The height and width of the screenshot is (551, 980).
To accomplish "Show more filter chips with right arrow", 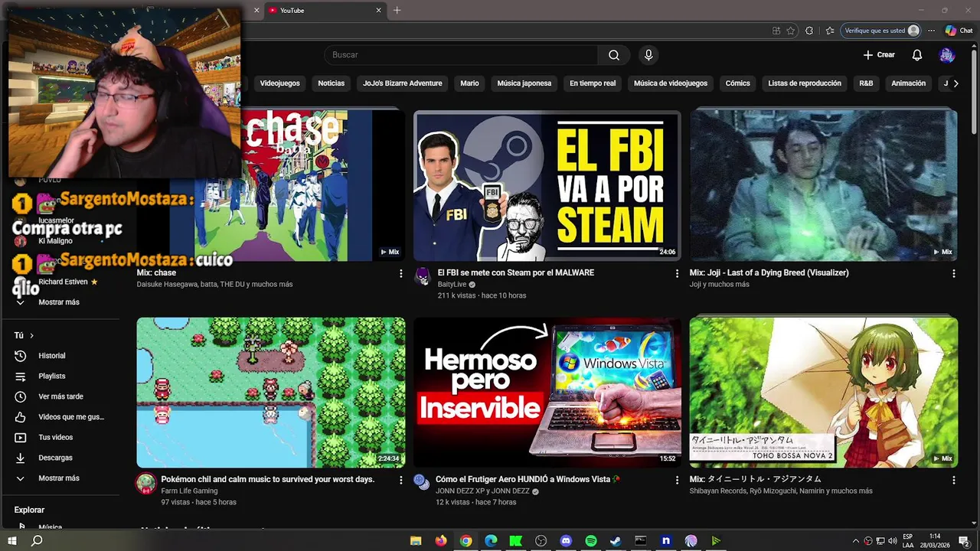I will click(955, 83).
